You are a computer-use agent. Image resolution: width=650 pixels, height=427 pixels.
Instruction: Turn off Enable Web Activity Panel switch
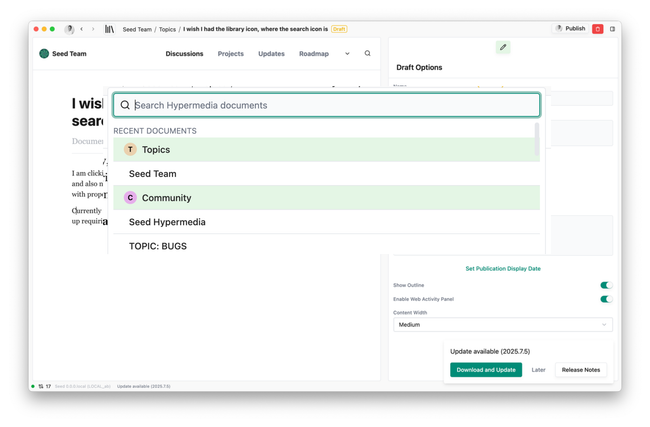[x=605, y=299]
